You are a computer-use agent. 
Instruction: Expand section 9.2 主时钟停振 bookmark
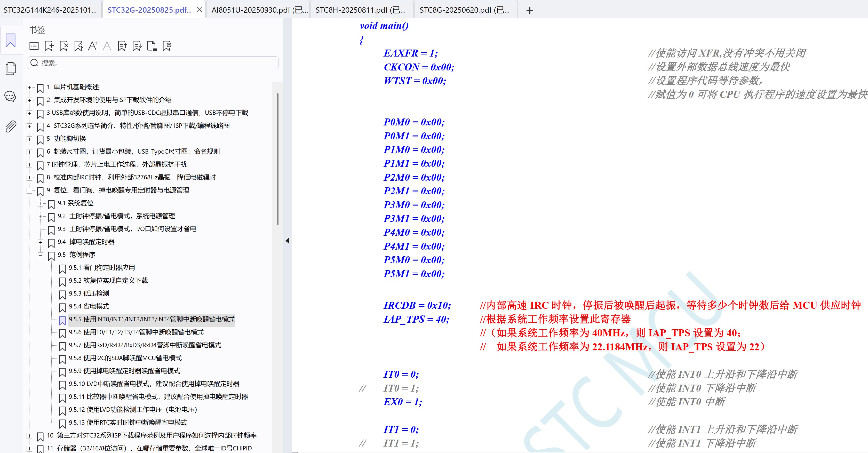point(41,216)
